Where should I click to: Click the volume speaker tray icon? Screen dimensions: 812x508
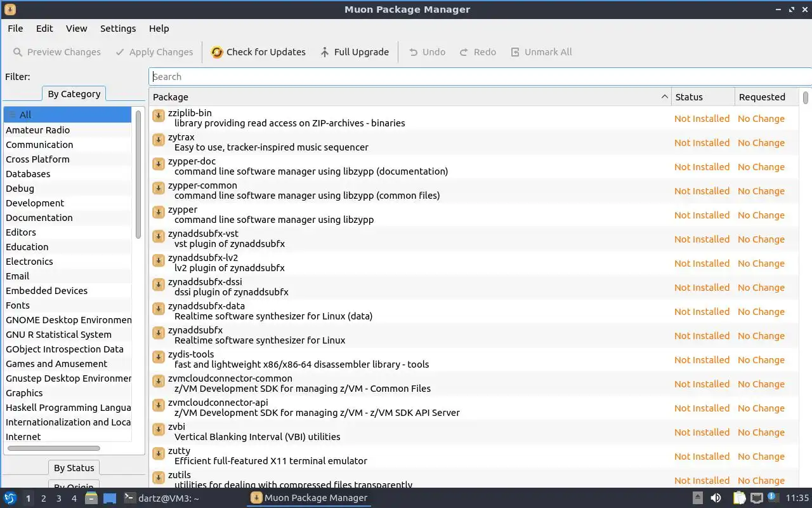[x=716, y=498]
